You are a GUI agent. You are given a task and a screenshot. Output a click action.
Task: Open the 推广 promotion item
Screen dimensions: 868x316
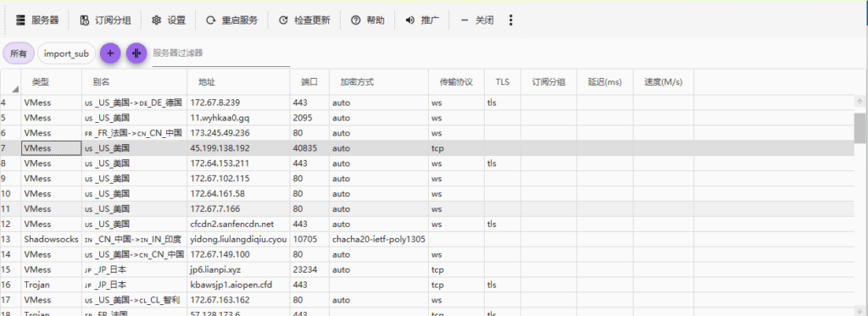coord(422,20)
